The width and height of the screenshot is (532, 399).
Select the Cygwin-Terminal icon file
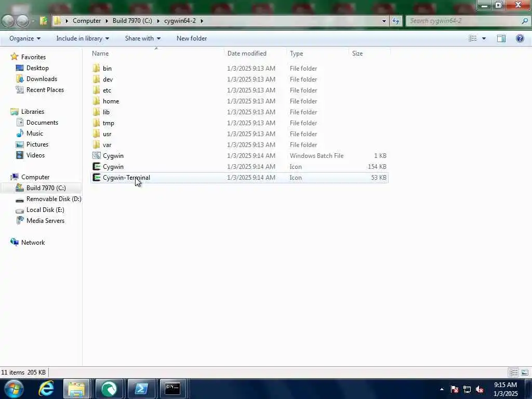[96, 177]
